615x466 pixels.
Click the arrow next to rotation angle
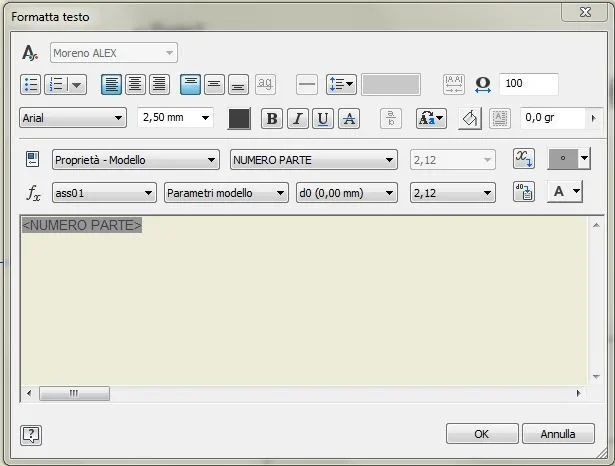594,118
